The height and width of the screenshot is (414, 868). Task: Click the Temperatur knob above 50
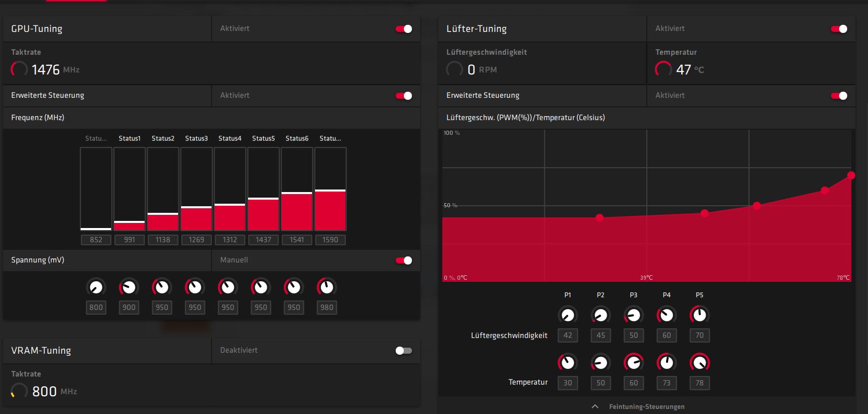[601, 362]
